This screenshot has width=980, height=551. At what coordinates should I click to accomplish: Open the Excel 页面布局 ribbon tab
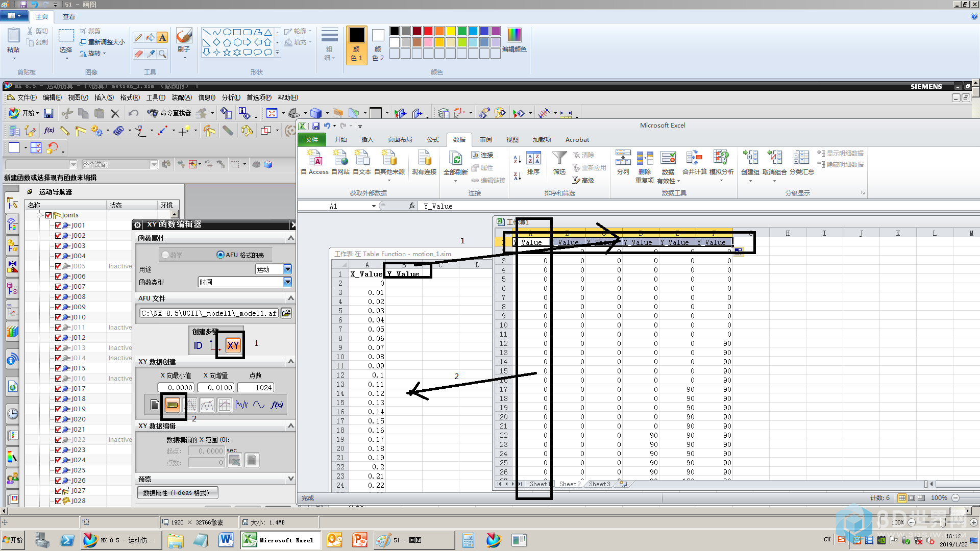(400, 139)
